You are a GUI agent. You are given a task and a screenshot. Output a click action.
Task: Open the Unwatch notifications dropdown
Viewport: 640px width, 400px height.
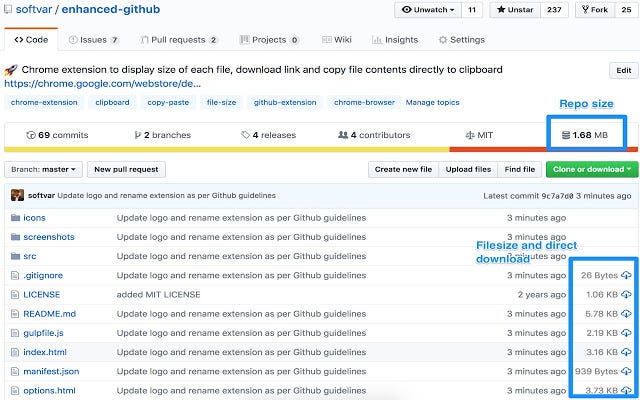(x=428, y=10)
